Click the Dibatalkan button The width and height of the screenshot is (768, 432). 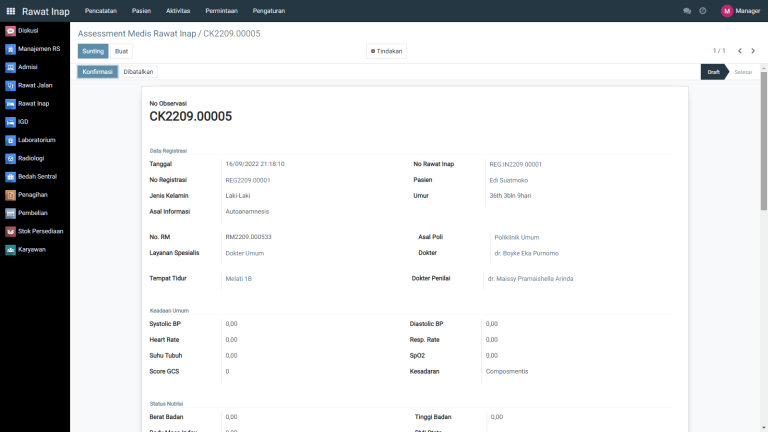[138, 72]
